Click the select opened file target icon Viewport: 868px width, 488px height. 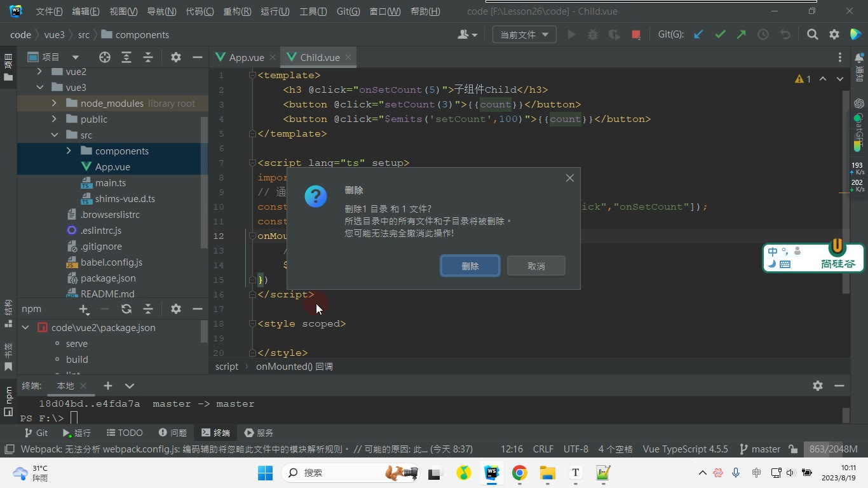(105, 57)
